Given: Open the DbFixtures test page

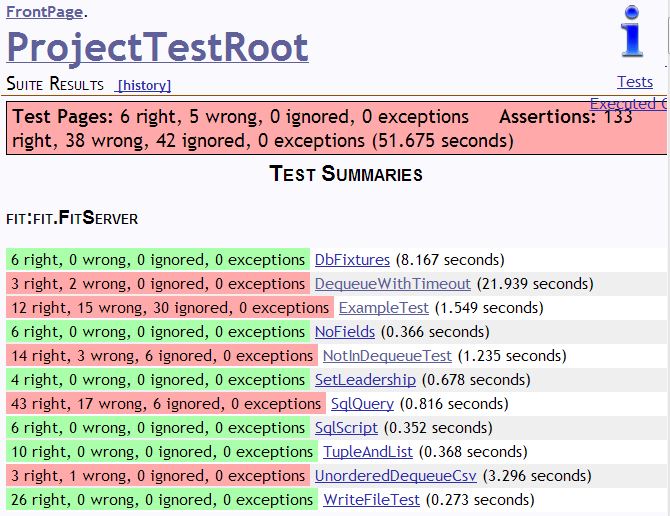Looking at the screenshot, I should [x=353, y=260].
